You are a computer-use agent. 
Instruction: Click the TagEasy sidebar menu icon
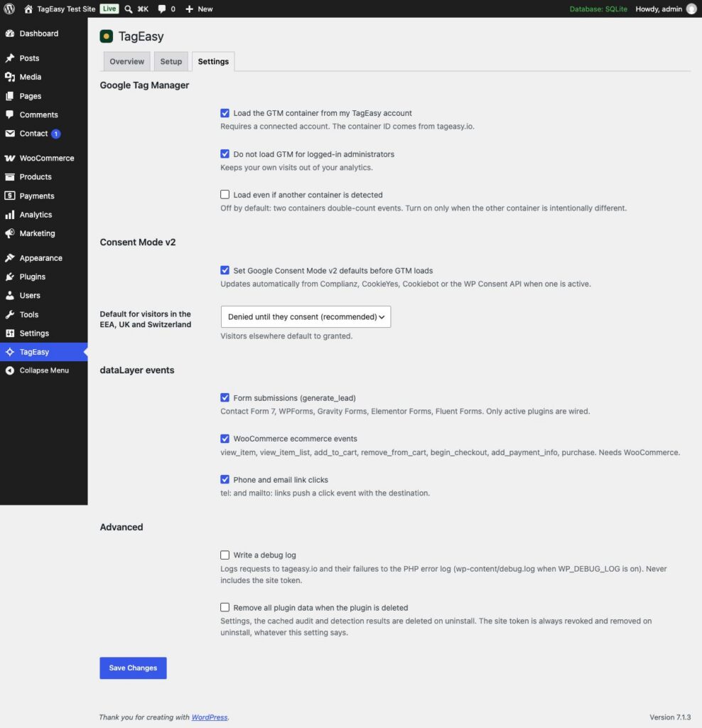(10, 352)
